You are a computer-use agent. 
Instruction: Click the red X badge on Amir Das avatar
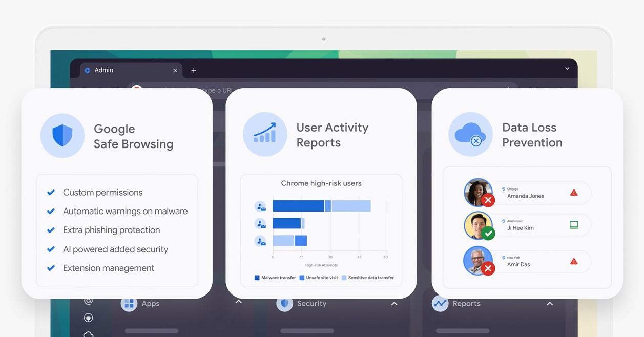pyautogui.click(x=488, y=268)
